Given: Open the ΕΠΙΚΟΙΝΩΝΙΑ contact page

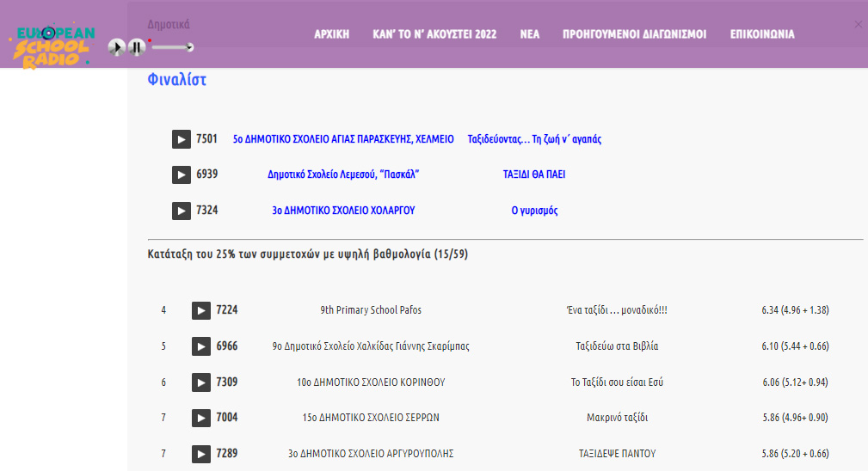Looking at the screenshot, I should 762,35.
